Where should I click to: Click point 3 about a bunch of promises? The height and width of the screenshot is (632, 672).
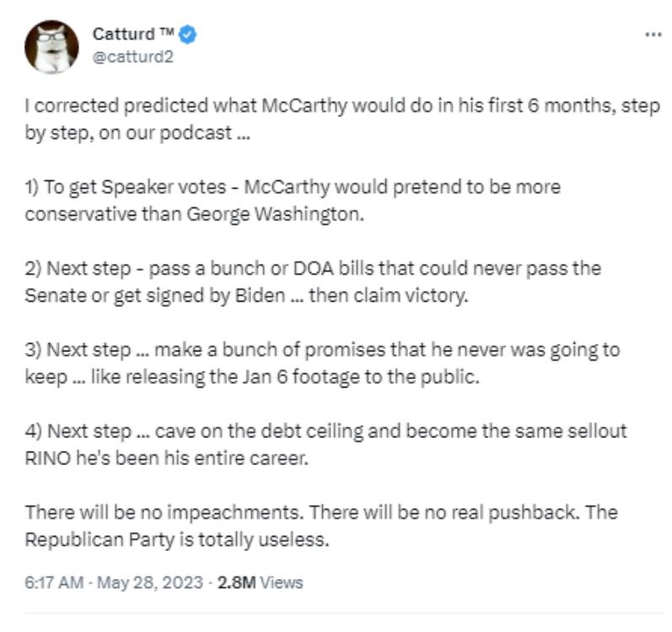322,363
